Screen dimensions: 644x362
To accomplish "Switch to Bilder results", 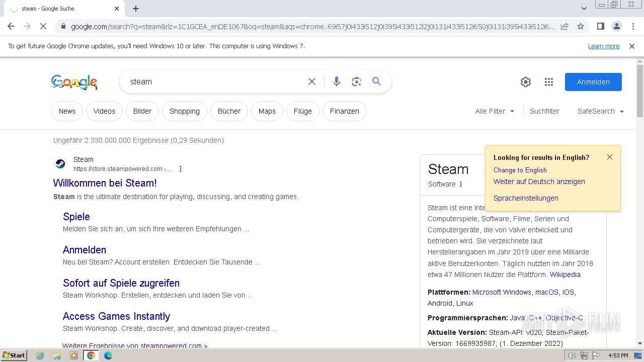I will [x=142, y=111].
